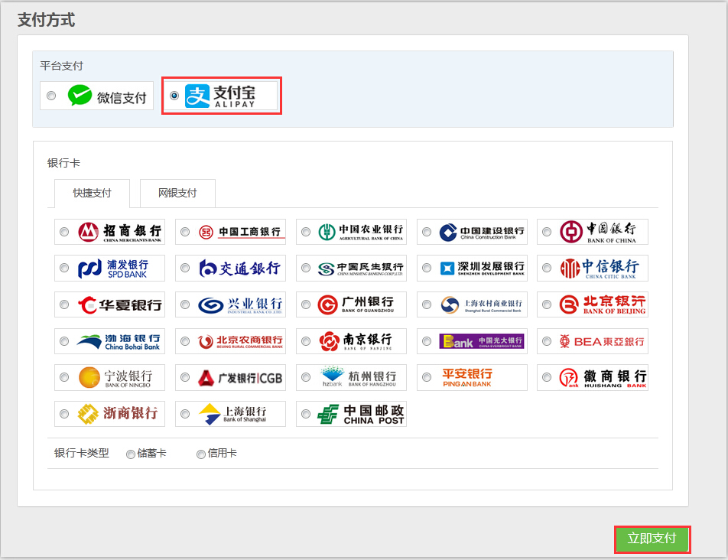Select the 微信支付 radio button

click(x=51, y=96)
